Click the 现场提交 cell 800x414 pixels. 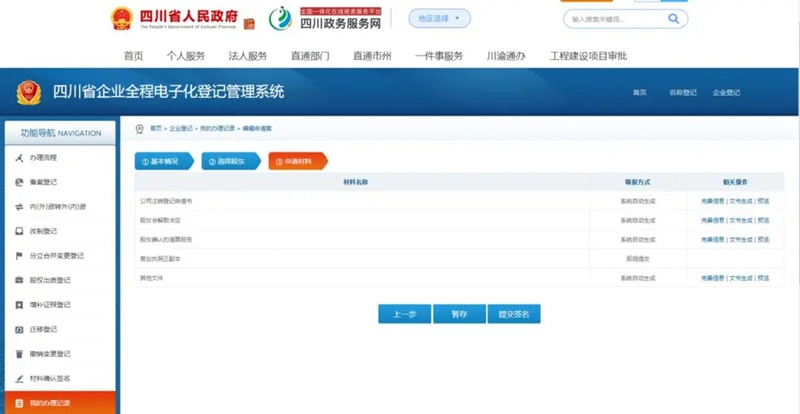pyautogui.click(x=638, y=259)
